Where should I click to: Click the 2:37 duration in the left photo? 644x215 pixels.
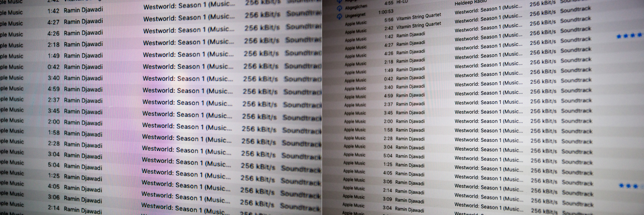[54, 100]
